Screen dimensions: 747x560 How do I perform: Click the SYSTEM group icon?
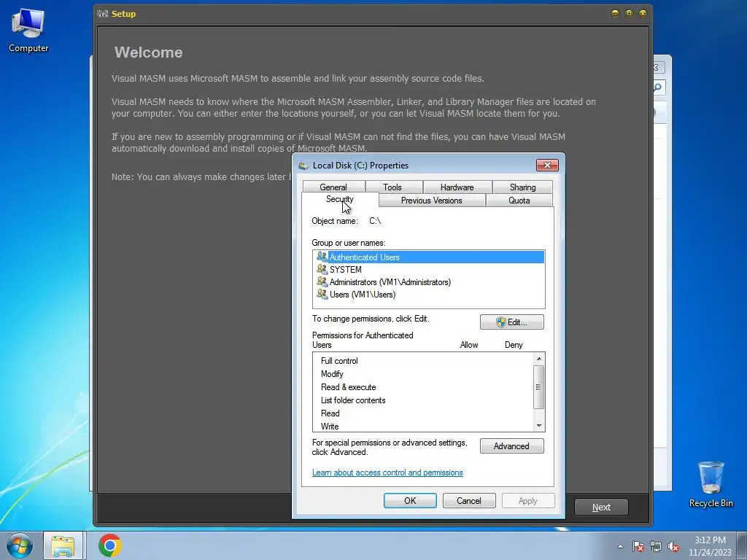coord(322,269)
